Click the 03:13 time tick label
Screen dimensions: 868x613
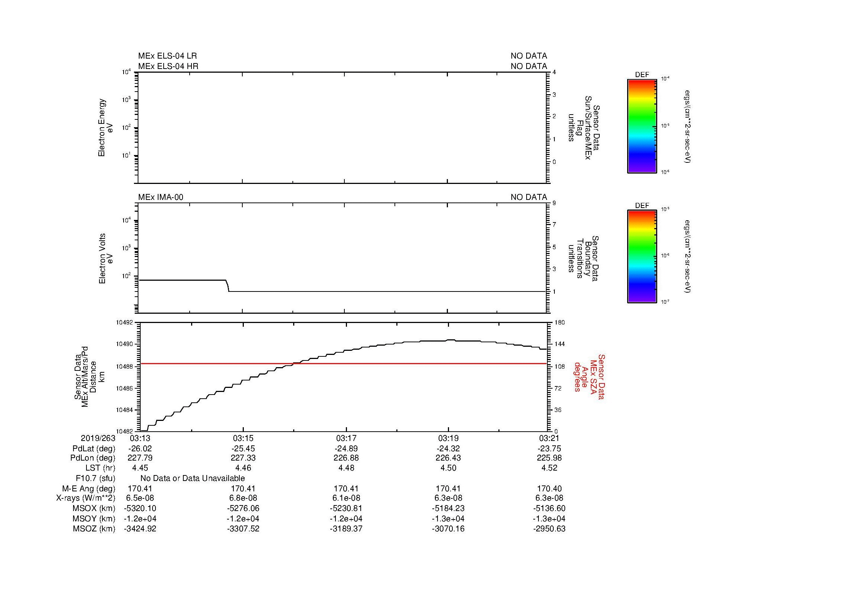coord(140,438)
